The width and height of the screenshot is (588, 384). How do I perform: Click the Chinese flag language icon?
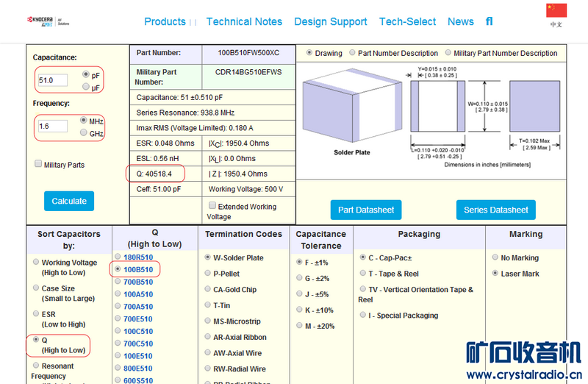pos(556,10)
